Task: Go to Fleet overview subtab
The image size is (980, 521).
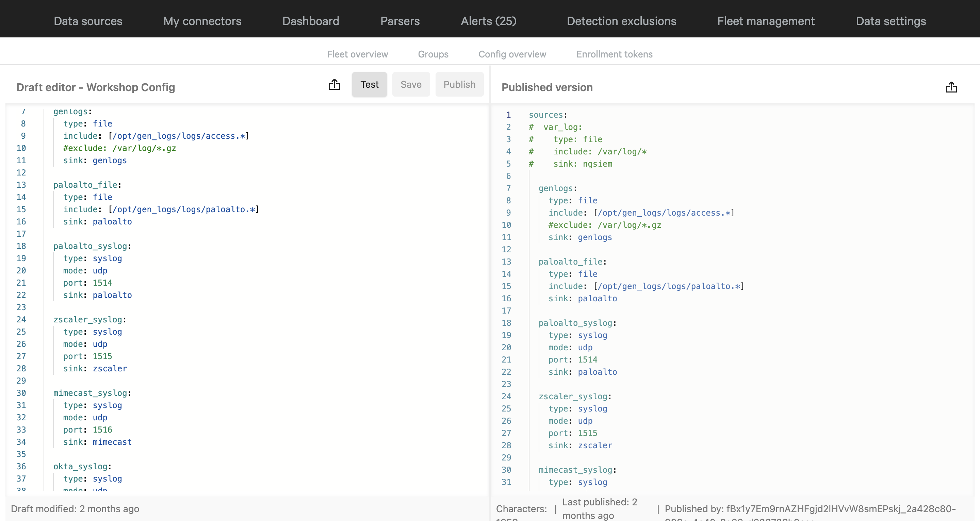Action: (358, 54)
